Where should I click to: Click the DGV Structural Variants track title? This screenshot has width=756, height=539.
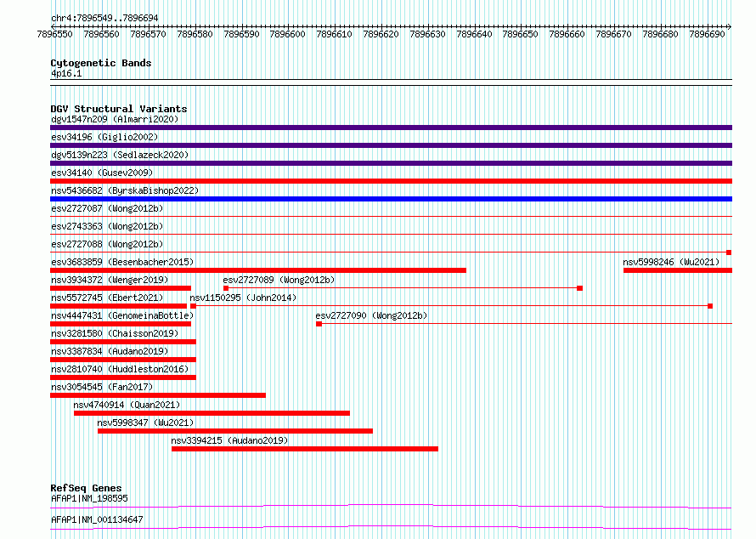tap(119, 109)
